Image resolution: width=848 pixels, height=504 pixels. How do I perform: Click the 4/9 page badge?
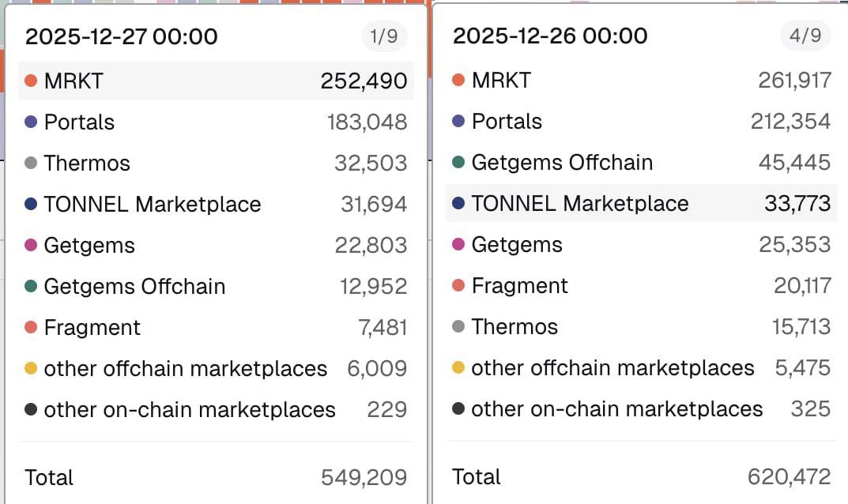pyautogui.click(x=805, y=36)
